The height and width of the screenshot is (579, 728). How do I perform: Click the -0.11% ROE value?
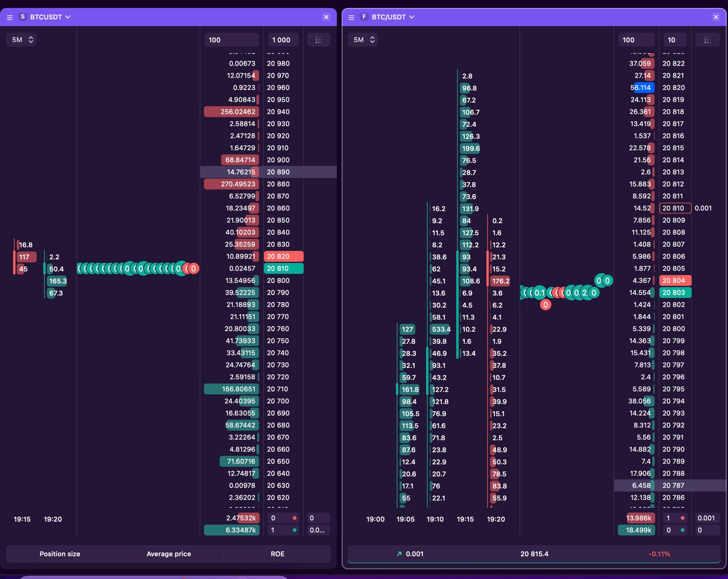coord(660,554)
